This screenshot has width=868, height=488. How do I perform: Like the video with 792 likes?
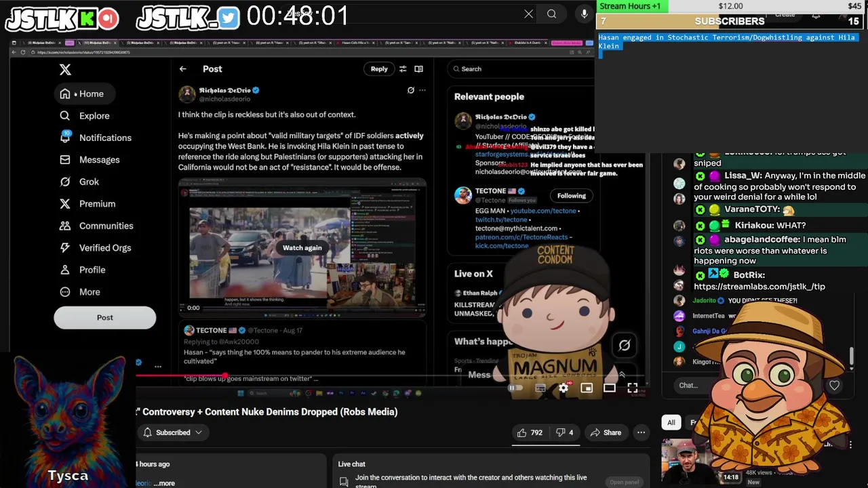530,432
